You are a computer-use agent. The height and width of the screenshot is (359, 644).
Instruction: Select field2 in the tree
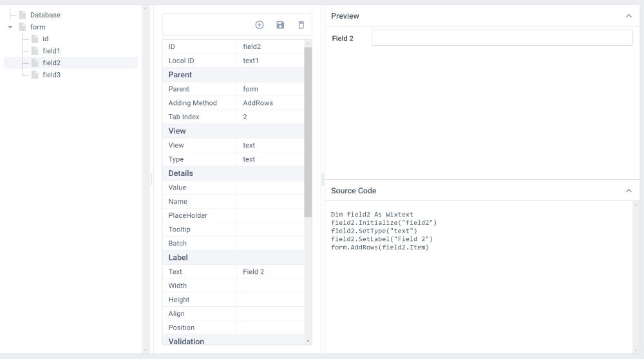(52, 63)
